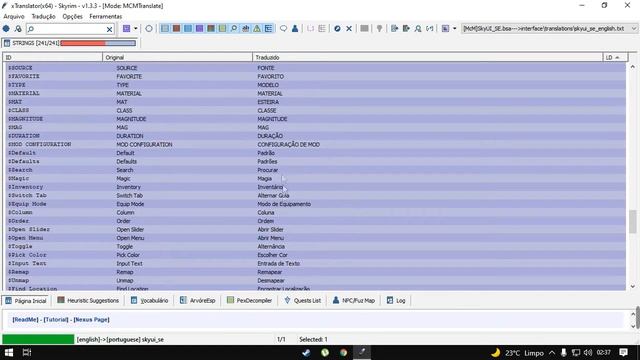Click the strings list scrollbar thumb
The height and width of the screenshot is (360, 640).
633,221
